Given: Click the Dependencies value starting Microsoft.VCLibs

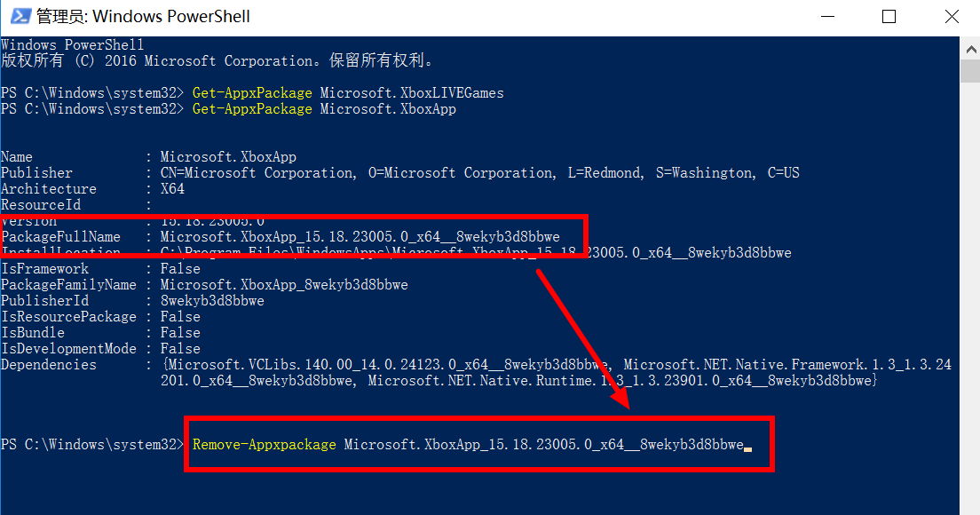Looking at the screenshot, I should pyautogui.click(x=557, y=373).
